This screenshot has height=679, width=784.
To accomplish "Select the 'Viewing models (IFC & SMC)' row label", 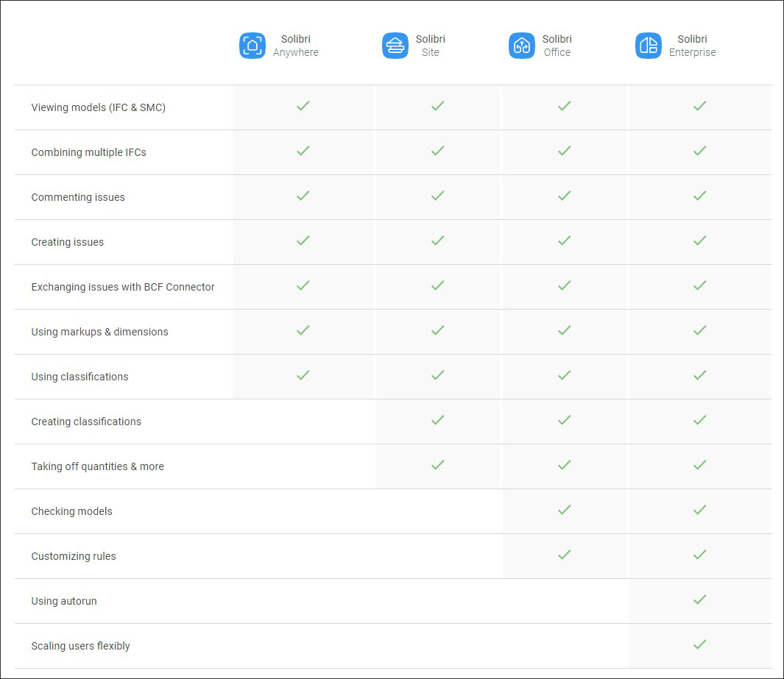I will (99, 107).
